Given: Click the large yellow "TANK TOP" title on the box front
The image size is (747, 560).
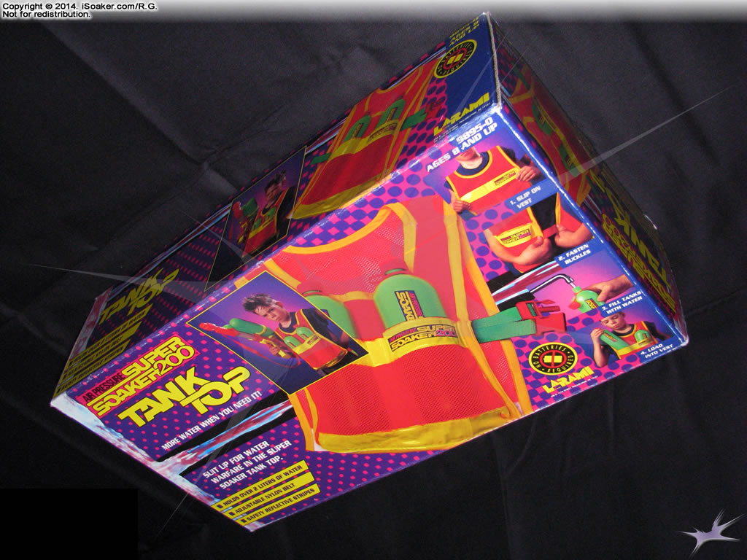Looking at the screenshot, I should pos(186,397).
